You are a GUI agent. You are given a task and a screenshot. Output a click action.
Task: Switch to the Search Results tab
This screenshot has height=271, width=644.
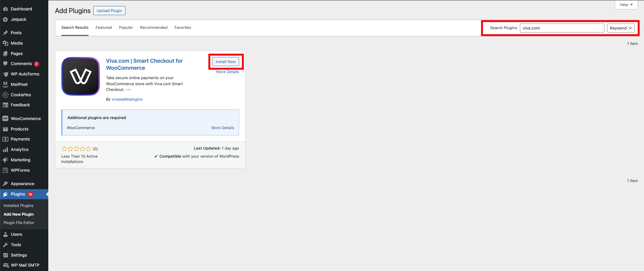[x=75, y=28]
